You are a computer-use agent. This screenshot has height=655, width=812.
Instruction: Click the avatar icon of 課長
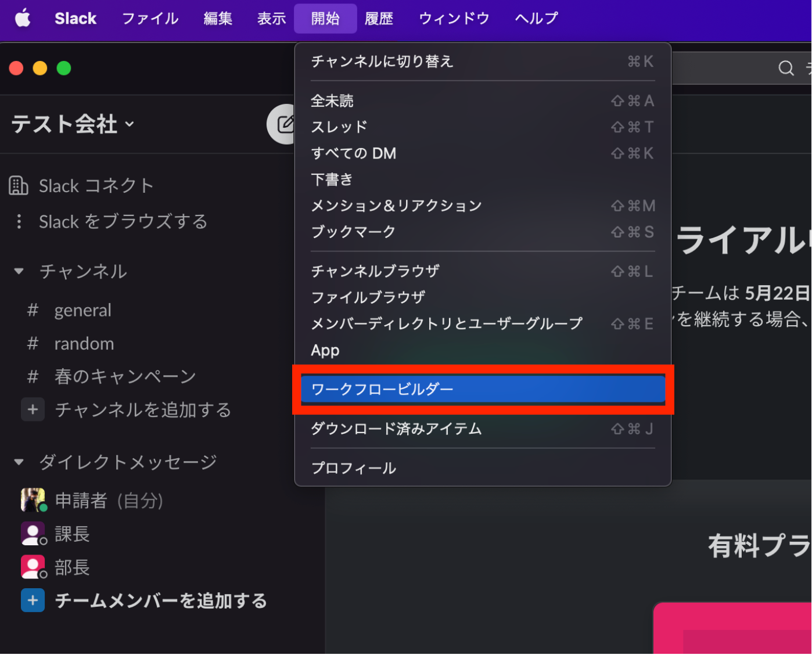(x=33, y=534)
